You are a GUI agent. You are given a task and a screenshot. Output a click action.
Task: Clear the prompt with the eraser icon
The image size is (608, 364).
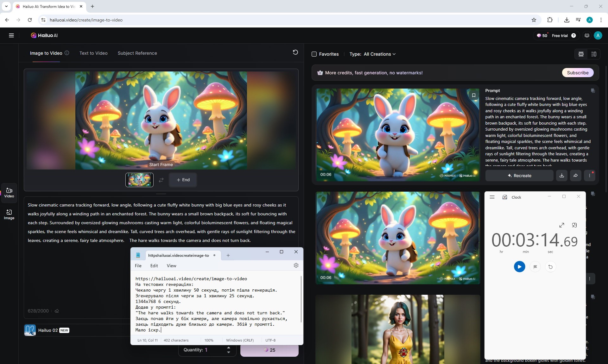point(57,311)
